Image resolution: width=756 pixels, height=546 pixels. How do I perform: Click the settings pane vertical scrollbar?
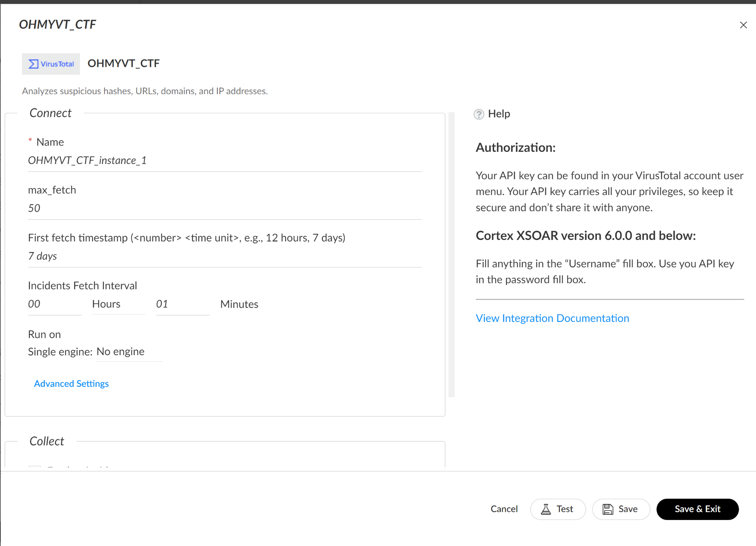point(451,254)
